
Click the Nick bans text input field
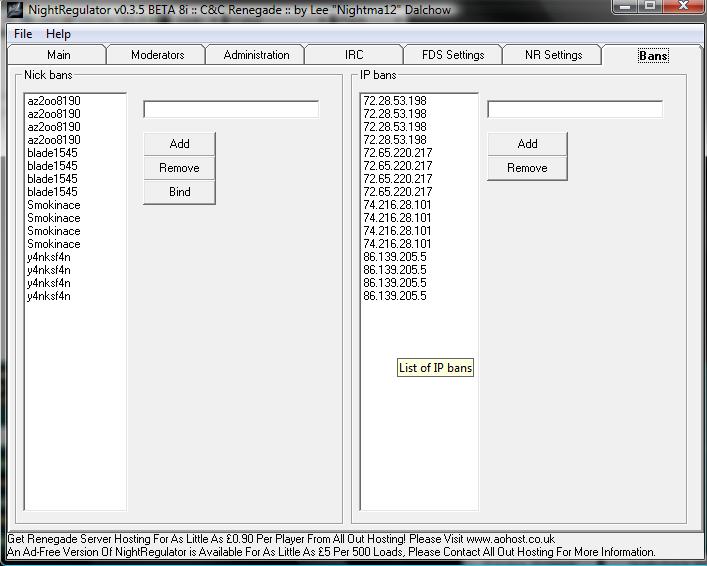click(231, 109)
